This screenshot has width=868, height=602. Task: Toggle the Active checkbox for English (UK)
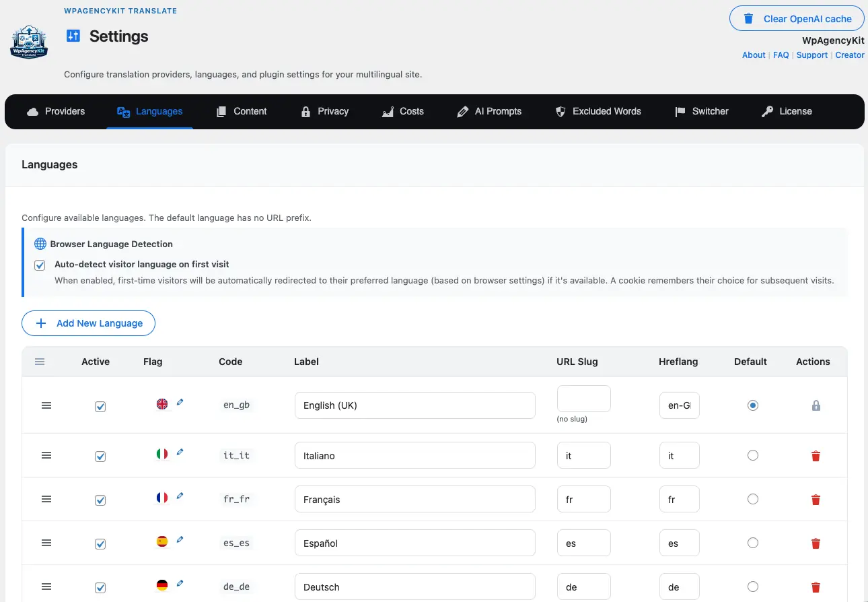100,407
